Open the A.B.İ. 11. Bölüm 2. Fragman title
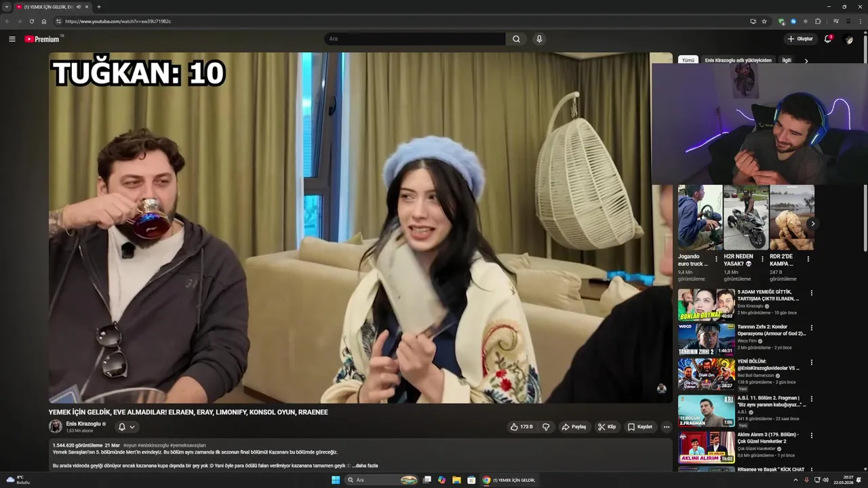Image resolution: width=868 pixels, height=488 pixels. [x=772, y=401]
